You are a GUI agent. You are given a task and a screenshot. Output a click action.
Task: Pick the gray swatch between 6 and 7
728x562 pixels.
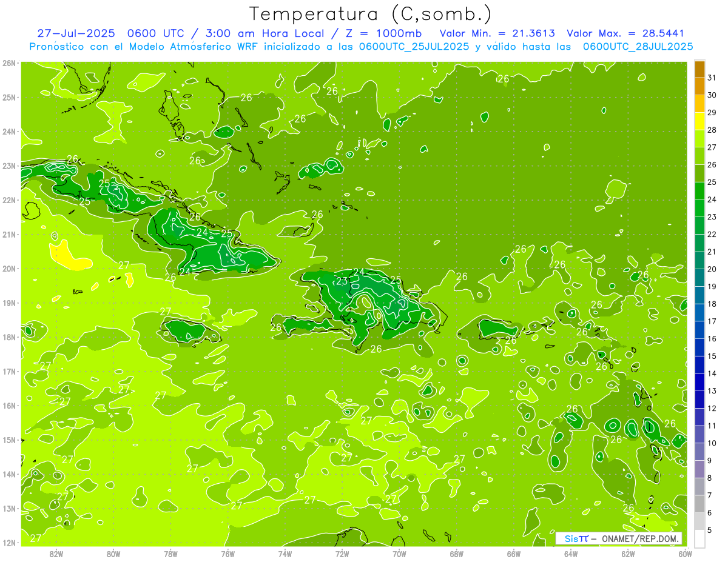[x=699, y=504]
